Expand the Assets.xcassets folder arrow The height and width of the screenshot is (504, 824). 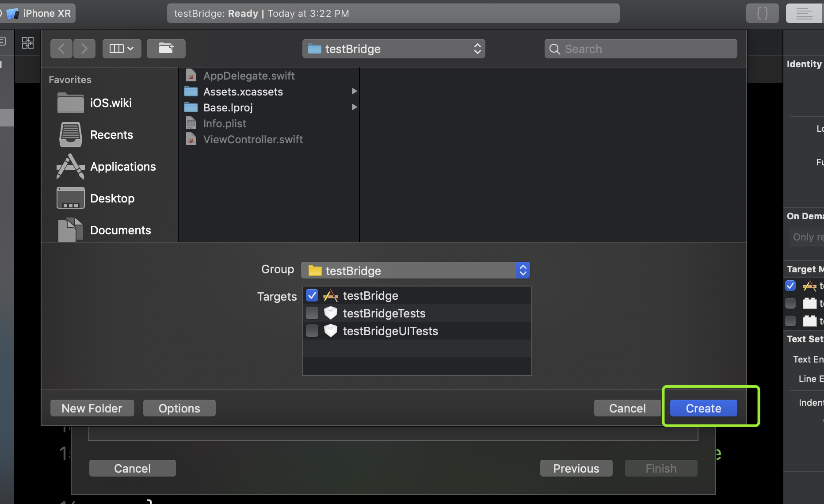pos(354,91)
